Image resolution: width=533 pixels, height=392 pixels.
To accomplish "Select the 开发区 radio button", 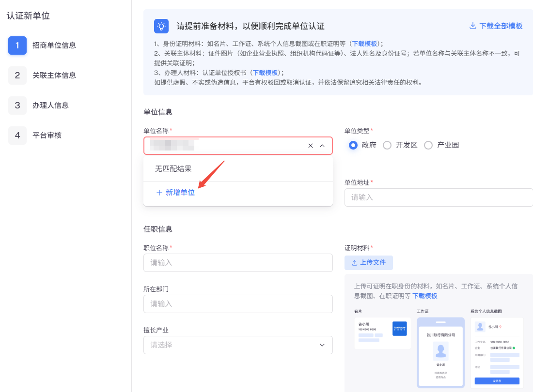I will coord(387,145).
